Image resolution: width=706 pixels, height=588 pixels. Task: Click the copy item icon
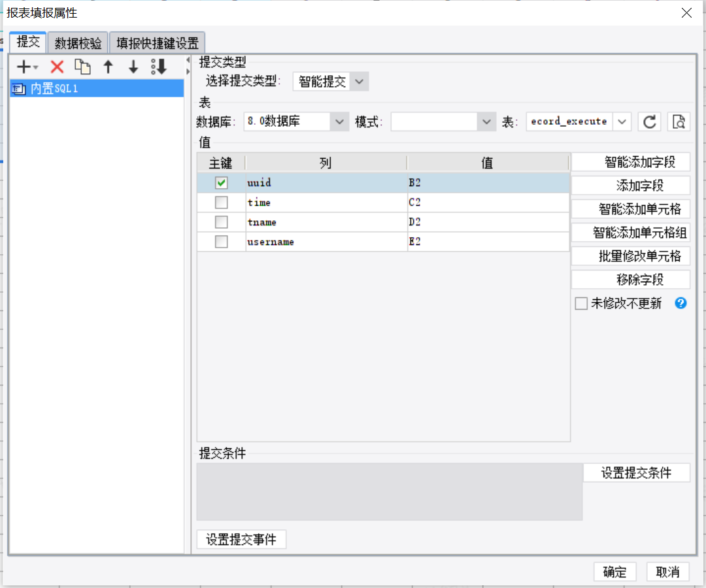(82, 67)
